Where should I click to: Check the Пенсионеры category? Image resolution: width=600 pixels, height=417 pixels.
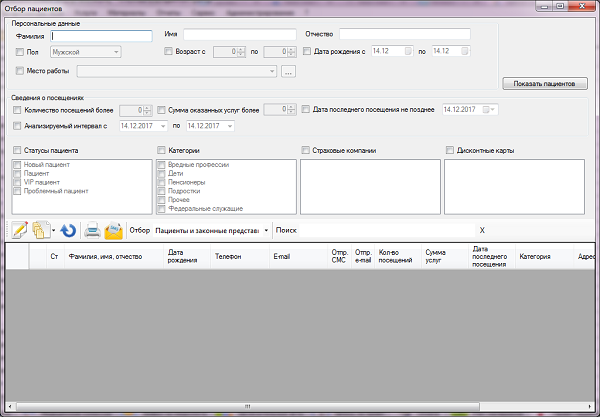[x=161, y=182]
